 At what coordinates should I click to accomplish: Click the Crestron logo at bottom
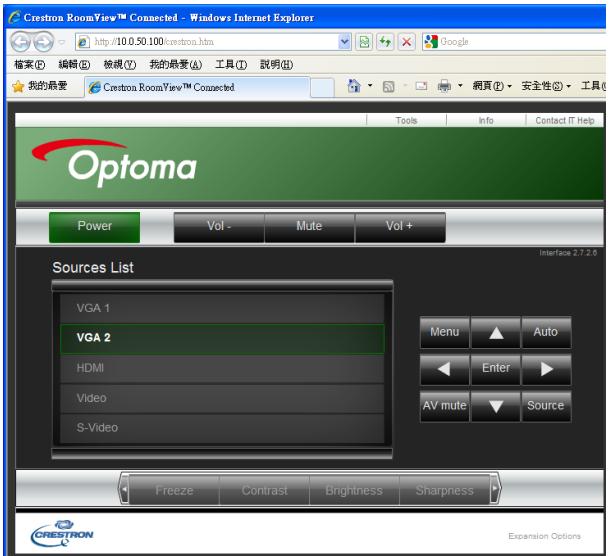(x=62, y=533)
